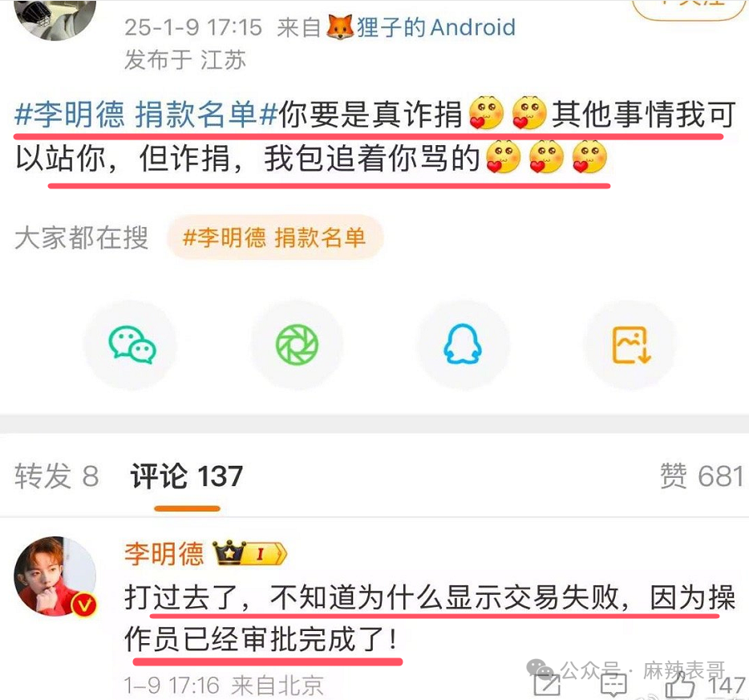Switch to the 转发 8 tab

coord(56,476)
